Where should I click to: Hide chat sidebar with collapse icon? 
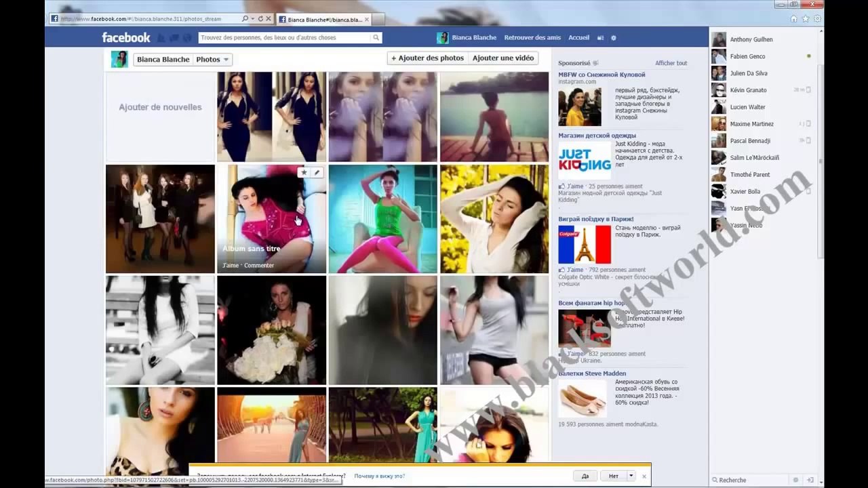(810, 480)
